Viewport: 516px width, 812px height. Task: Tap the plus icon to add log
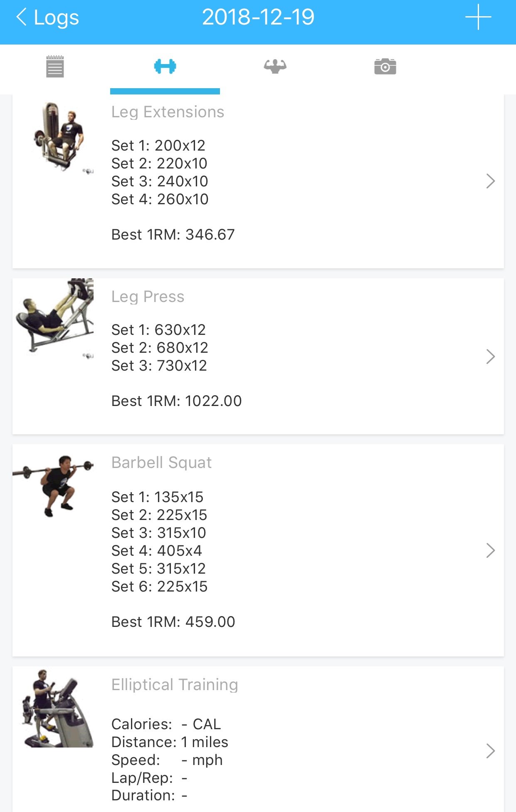(x=478, y=17)
